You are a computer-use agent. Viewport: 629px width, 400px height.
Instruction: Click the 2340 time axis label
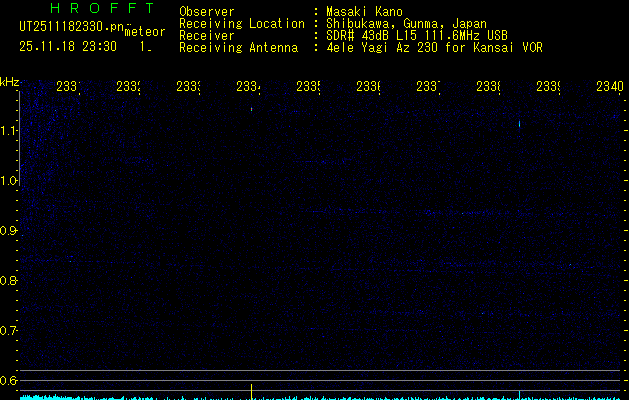coord(610,87)
